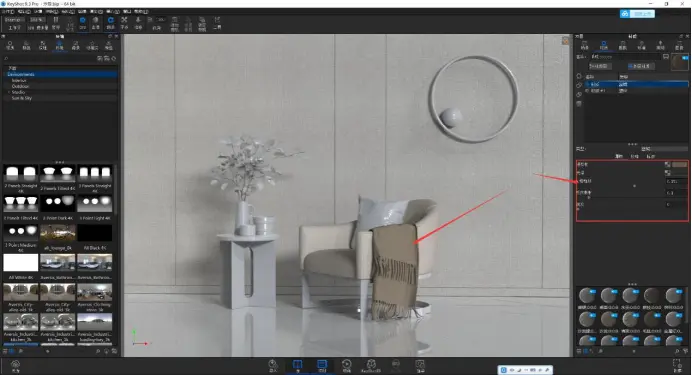Screen dimensions: 692x375
Task: Switch to library Materials tab
Action: [10, 45]
